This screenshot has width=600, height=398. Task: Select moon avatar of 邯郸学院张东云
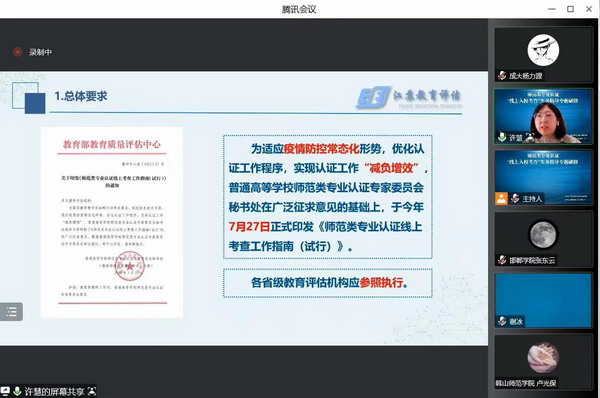click(543, 234)
